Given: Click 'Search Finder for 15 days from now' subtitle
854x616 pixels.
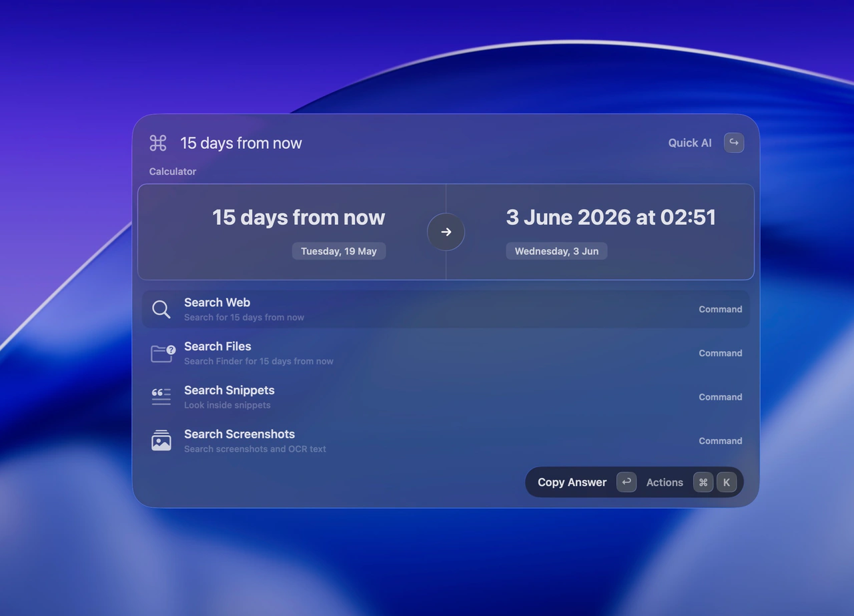Looking at the screenshot, I should [x=259, y=361].
